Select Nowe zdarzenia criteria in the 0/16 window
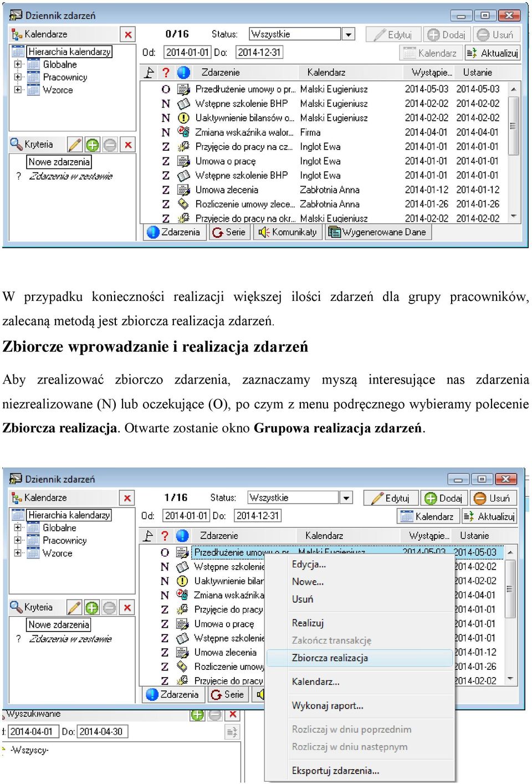Screen dimensions: 532x784 coord(59,162)
